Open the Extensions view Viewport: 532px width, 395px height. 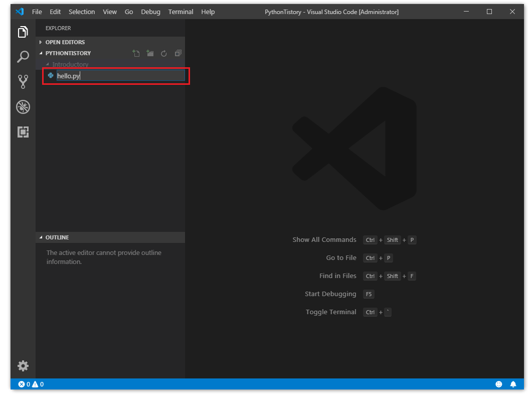[x=23, y=132]
